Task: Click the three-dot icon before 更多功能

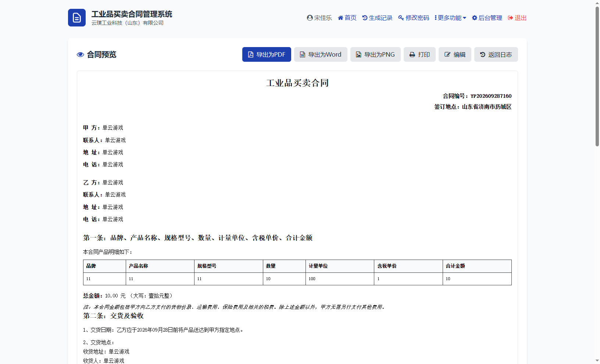Action: 436,18
